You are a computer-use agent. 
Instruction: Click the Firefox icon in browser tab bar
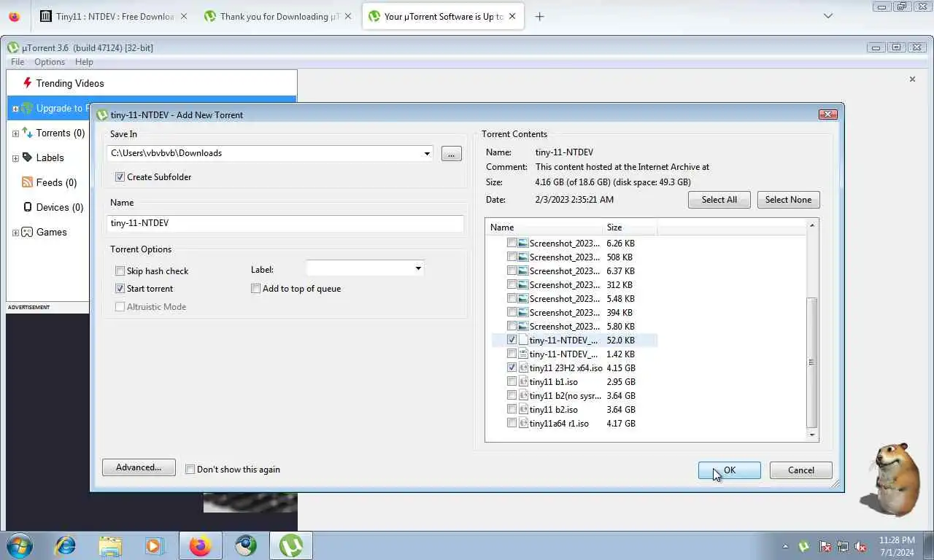point(14,16)
